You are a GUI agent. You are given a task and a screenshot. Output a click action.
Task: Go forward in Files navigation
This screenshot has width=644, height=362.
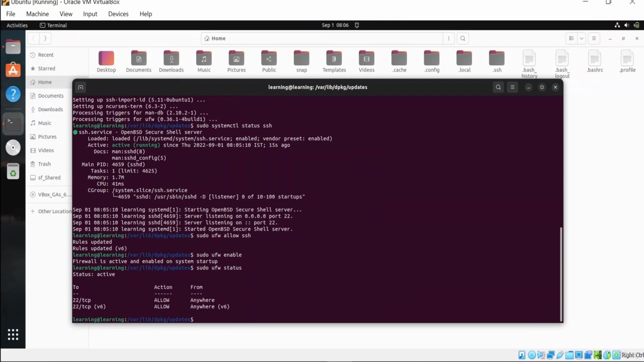click(x=45, y=38)
